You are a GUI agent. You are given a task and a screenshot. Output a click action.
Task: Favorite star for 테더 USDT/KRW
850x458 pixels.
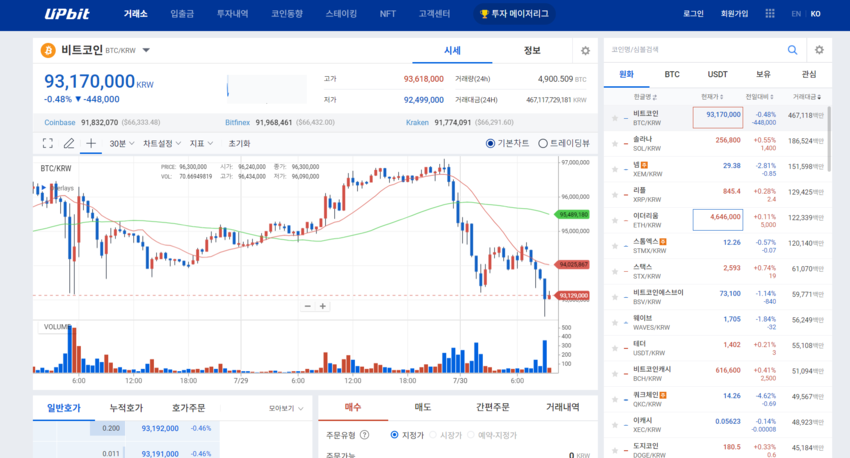click(615, 348)
